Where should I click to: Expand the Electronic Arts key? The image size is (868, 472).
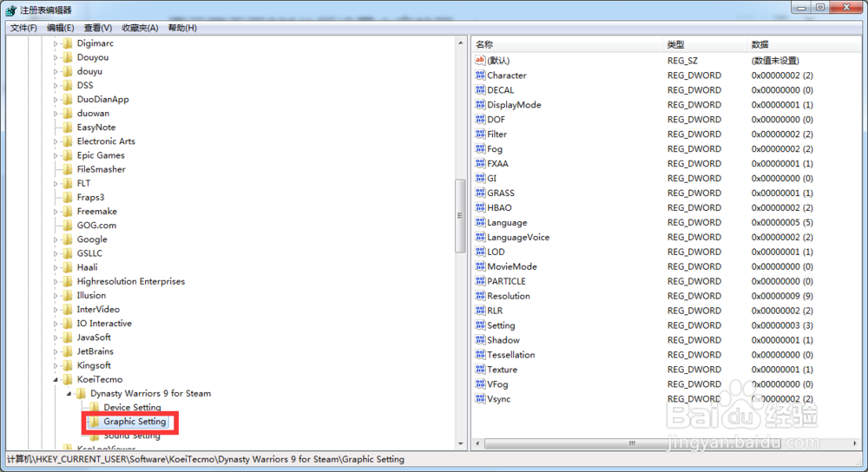coord(56,141)
